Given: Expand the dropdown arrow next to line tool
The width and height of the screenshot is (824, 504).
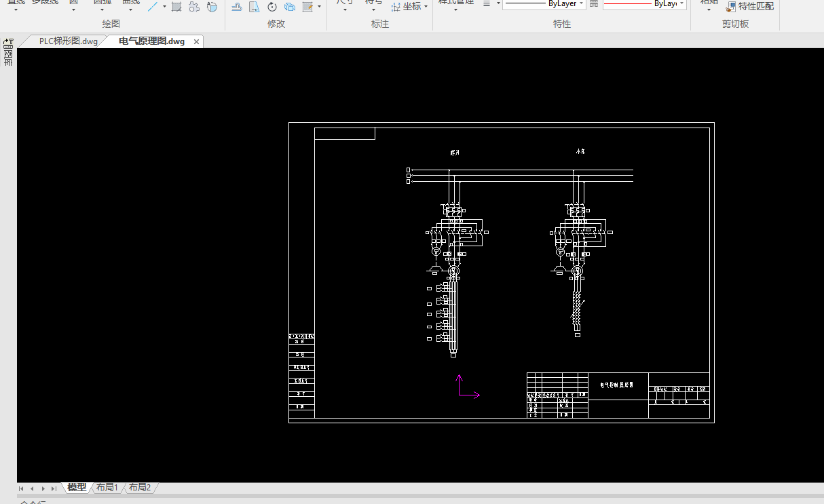Looking at the screenshot, I should [x=164, y=7].
